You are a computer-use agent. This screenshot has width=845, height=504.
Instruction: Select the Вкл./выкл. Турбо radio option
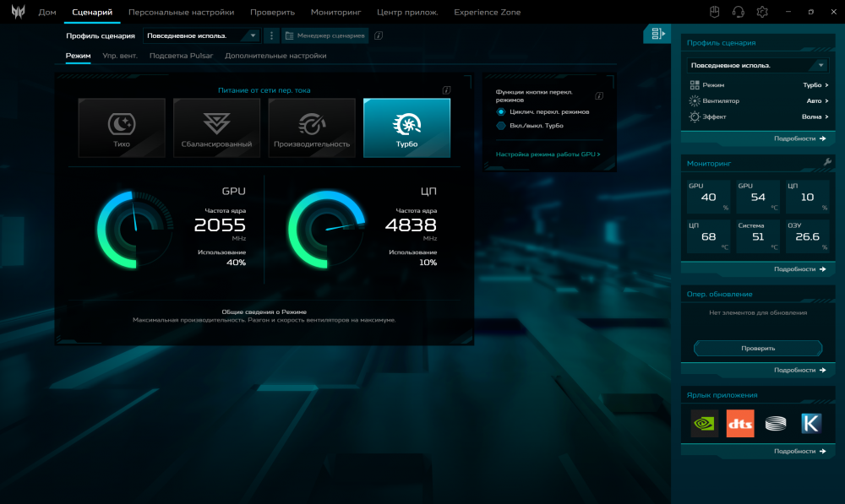[x=501, y=126]
